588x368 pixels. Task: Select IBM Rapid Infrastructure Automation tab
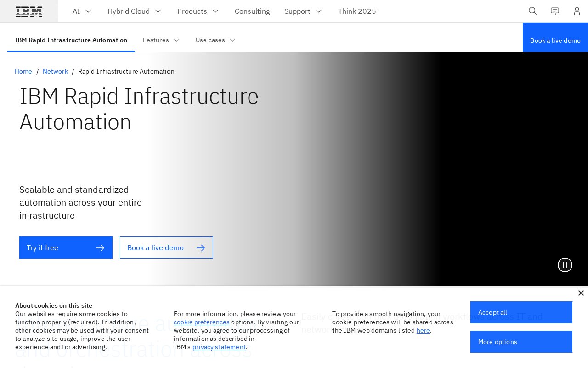point(71,40)
